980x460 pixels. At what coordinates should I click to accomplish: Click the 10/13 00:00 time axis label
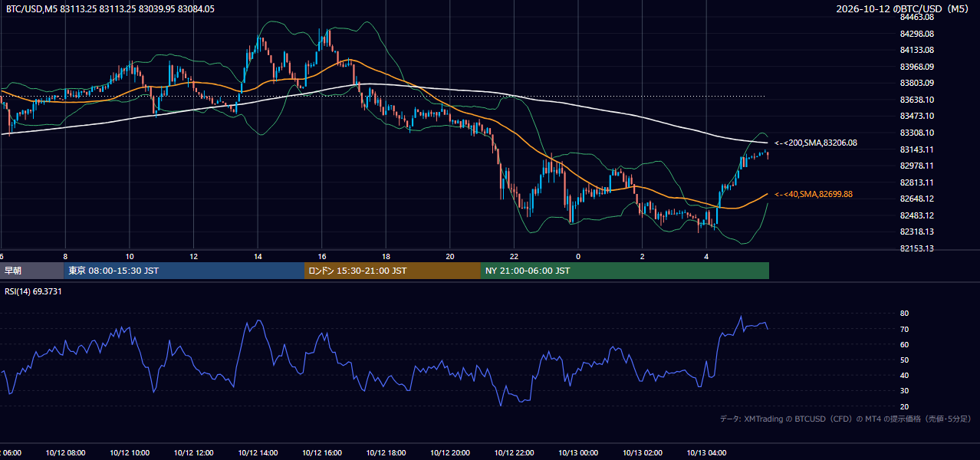[578, 453]
